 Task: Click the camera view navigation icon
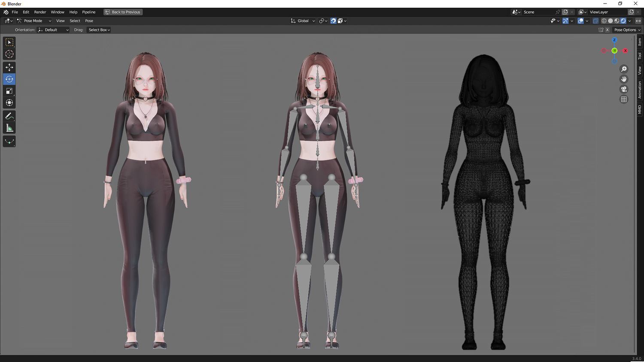(x=624, y=89)
